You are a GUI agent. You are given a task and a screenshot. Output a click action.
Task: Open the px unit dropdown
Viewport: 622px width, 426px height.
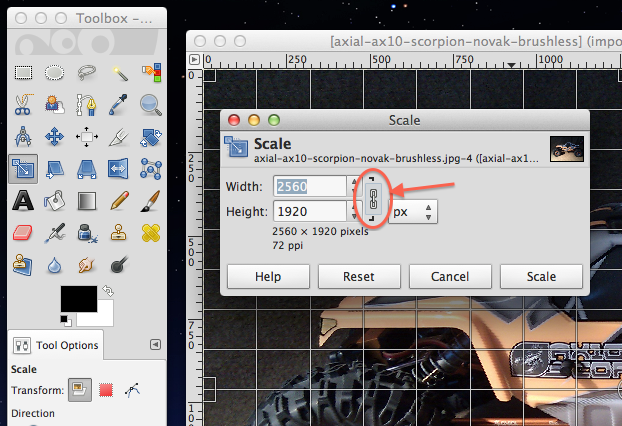click(x=414, y=212)
